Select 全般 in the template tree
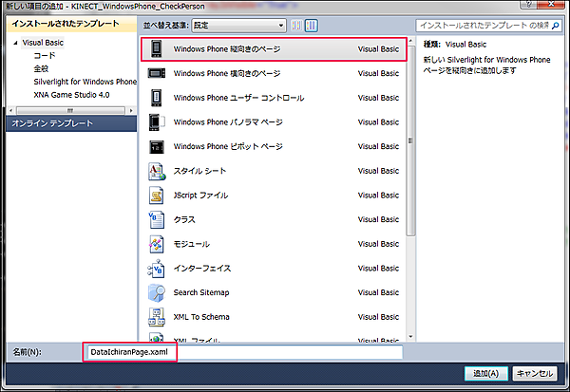 tap(41, 68)
